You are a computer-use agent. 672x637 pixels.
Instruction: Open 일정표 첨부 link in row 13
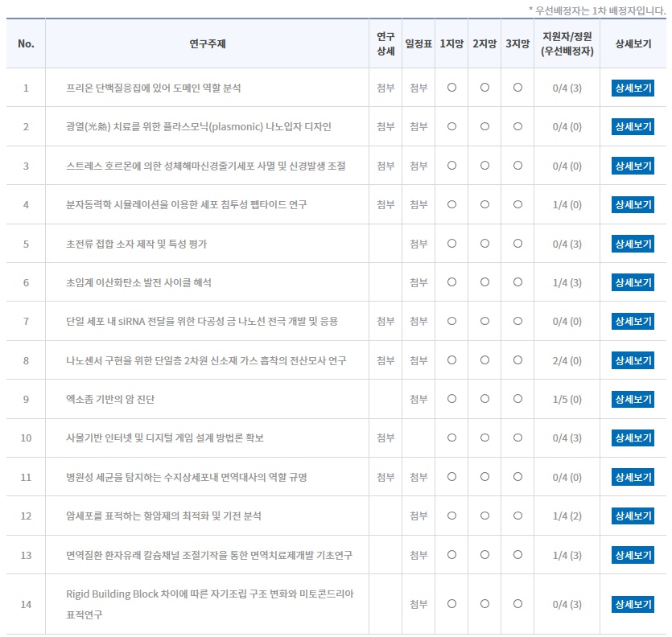418,555
